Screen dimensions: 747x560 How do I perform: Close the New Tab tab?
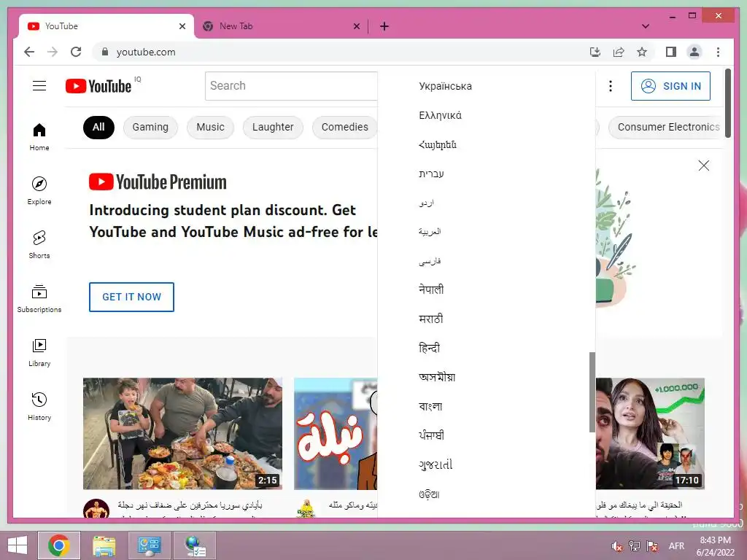(356, 26)
